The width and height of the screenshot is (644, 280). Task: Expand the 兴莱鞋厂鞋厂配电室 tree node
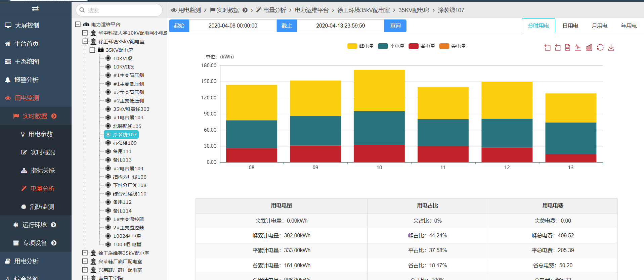[85, 270]
